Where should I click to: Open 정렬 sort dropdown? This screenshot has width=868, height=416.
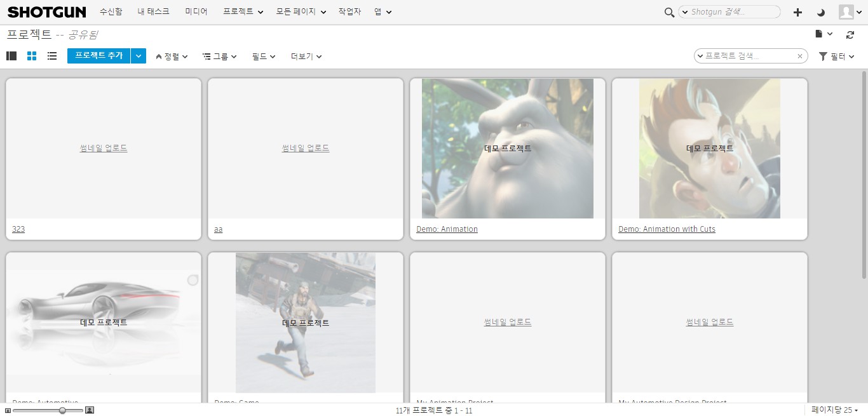click(172, 57)
